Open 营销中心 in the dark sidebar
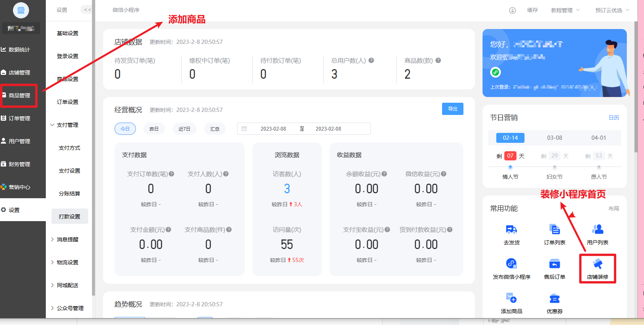Image resolution: width=644 pixels, height=325 pixels. click(19, 187)
